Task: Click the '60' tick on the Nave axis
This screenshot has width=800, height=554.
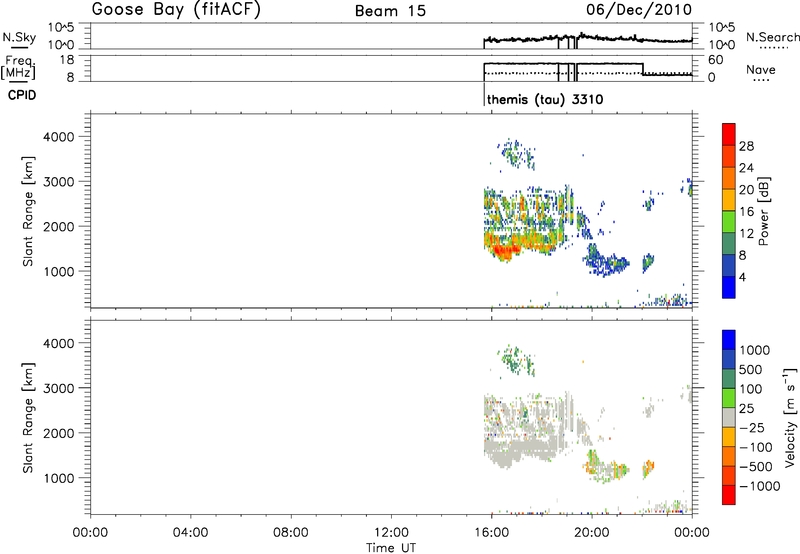Action: [x=715, y=60]
